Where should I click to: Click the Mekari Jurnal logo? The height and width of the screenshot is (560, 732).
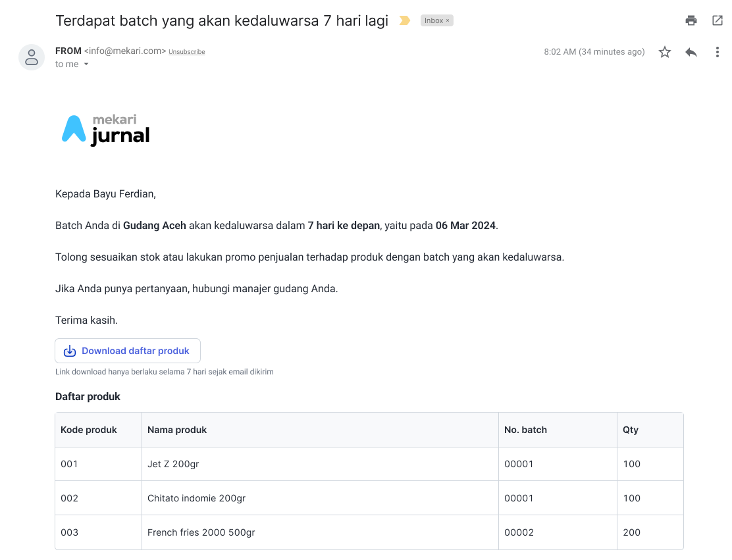point(106,129)
